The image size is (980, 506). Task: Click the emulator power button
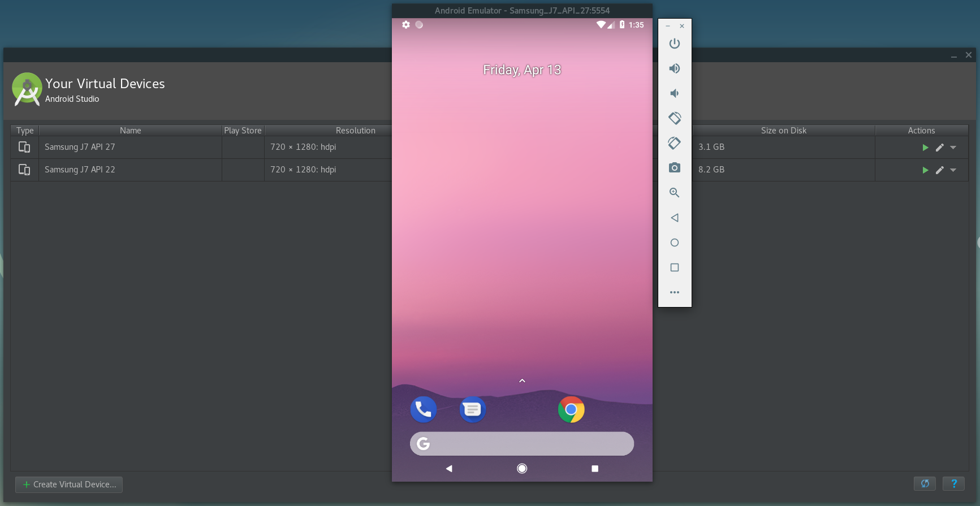674,44
